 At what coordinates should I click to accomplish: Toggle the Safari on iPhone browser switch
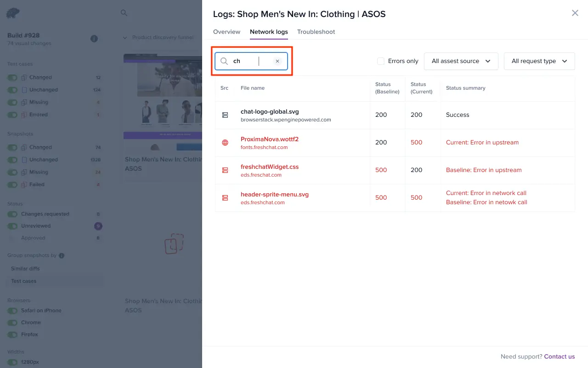(12, 310)
